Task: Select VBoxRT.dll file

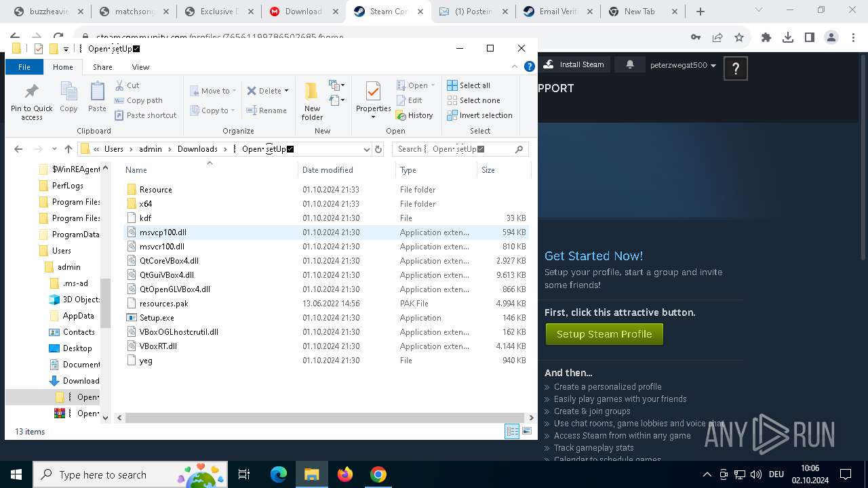Action: click(326, 346)
